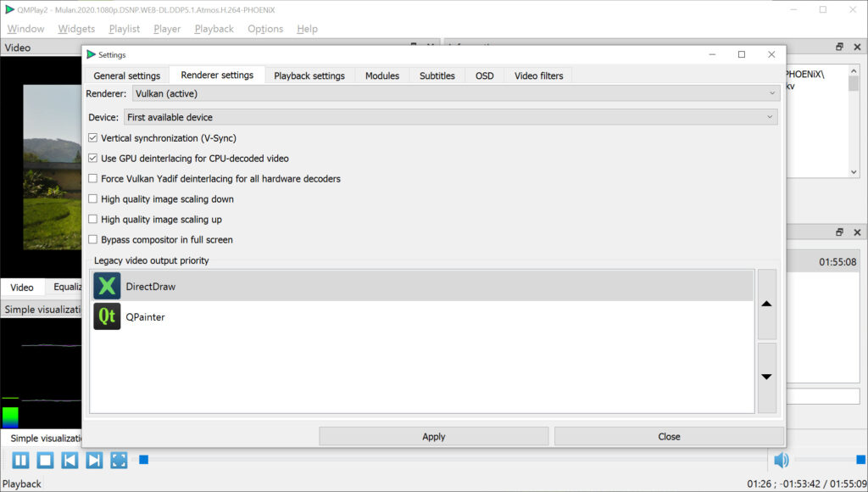The height and width of the screenshot is (492, 868).
Task: Toggle full screen mode icon
Action: (x=119, y=460)
